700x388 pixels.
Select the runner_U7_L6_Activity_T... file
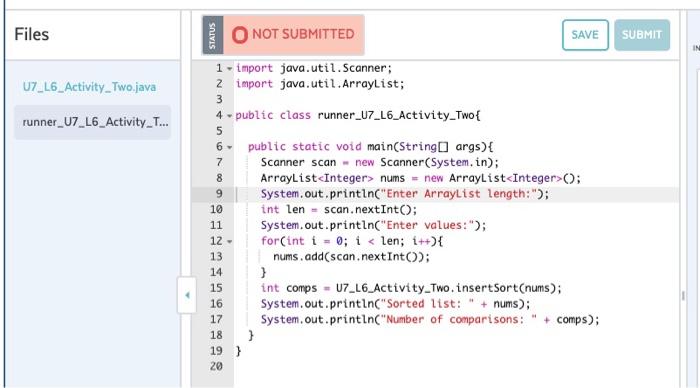(x=92, y=122)
